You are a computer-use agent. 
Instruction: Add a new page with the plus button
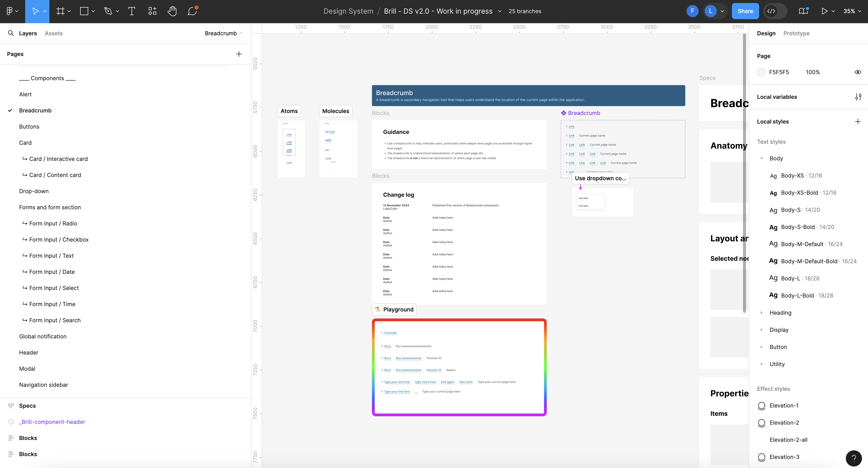pyautogui.click(x=239, y=54)
